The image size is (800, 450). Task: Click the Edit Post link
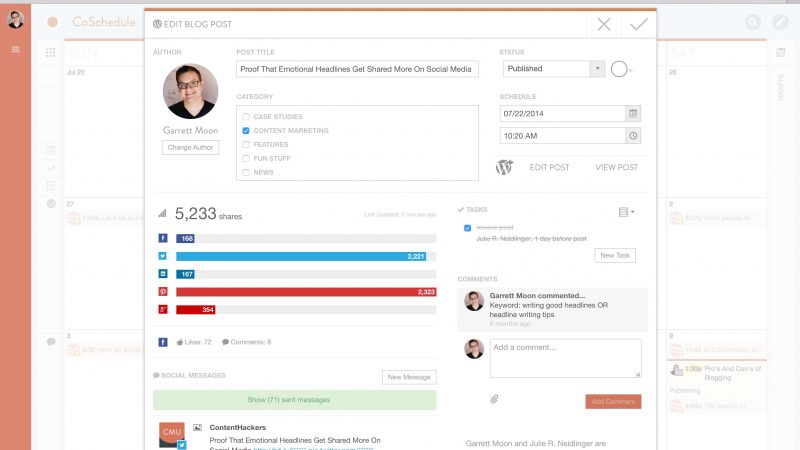coord(549,167)
